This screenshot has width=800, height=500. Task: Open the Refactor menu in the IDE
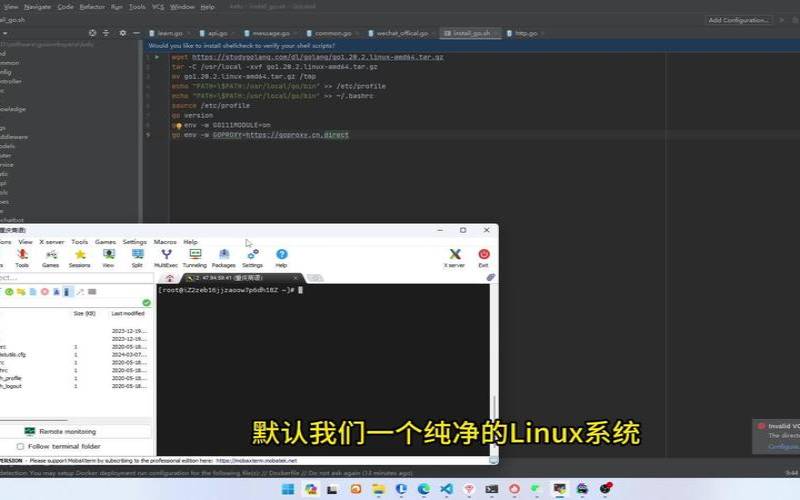(92, 7)
